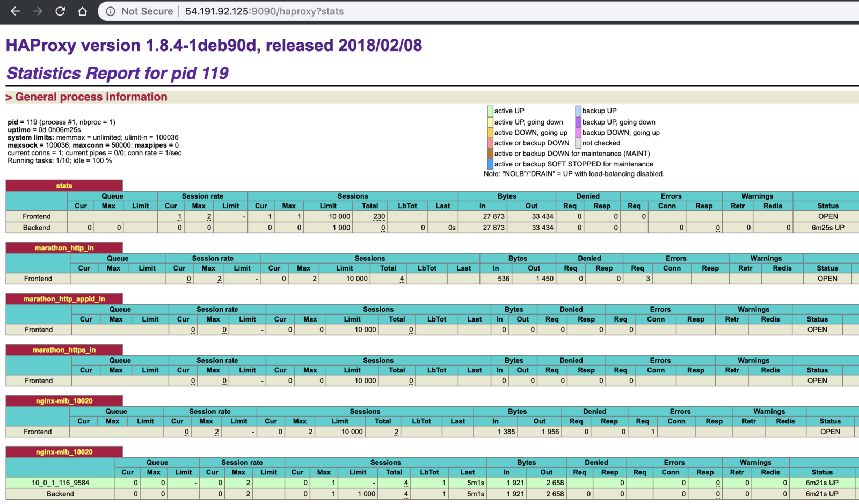Click 'active or backup DOWN' legend swatch
Viewport: 859px width, 504px height.
click(x=490, y=143)
